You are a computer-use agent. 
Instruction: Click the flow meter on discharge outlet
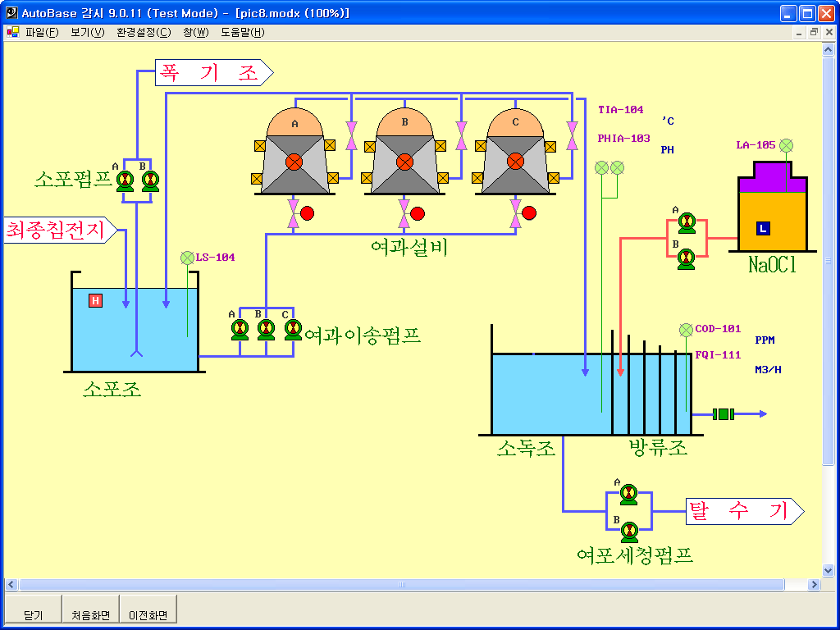(x=723, y=414)
